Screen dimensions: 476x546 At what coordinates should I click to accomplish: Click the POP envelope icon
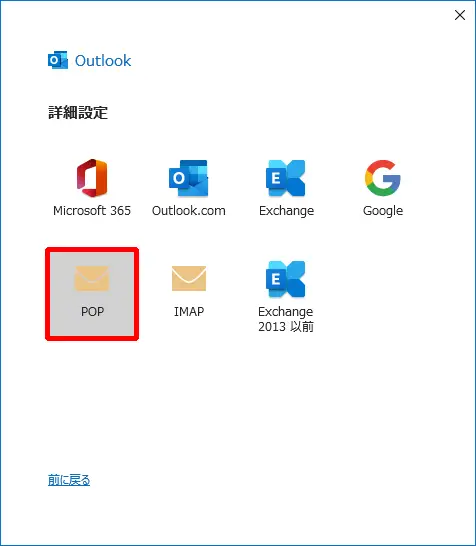92,278
